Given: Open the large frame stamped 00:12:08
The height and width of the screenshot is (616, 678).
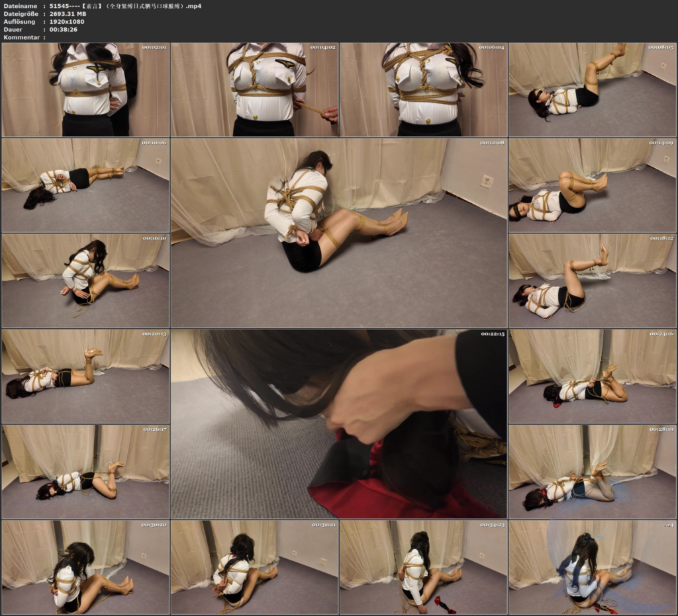Looking at the screenshot, I should 339,233.
